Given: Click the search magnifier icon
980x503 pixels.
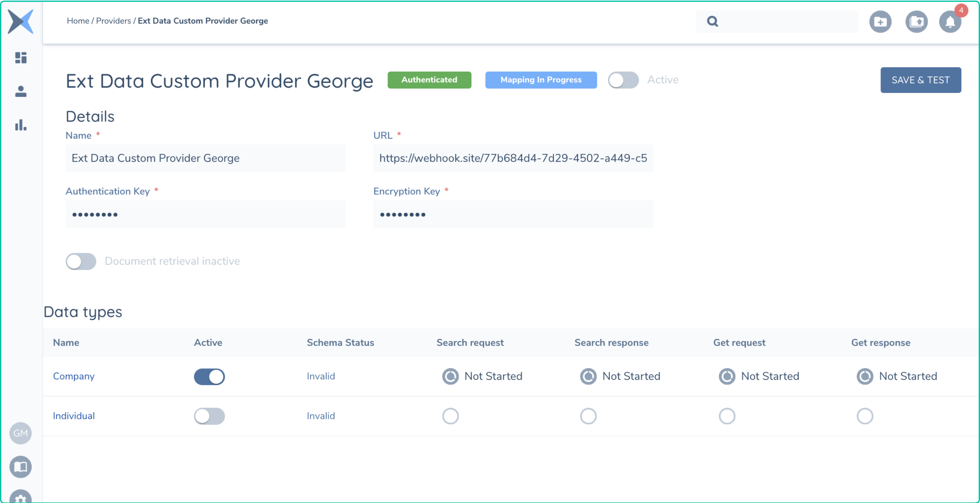Looking at the screenshot, I should (x=712, y=21).
